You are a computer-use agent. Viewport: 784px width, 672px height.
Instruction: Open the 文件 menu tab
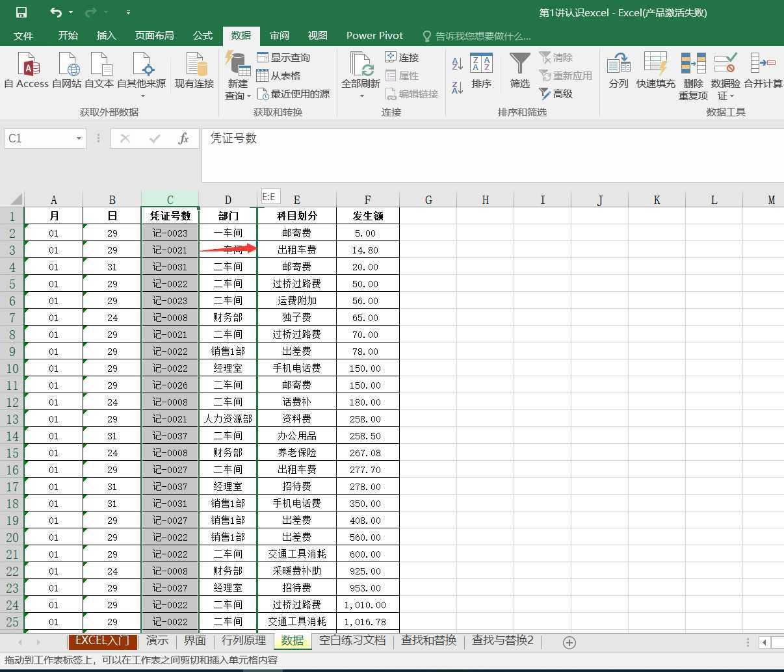point(23,35)
